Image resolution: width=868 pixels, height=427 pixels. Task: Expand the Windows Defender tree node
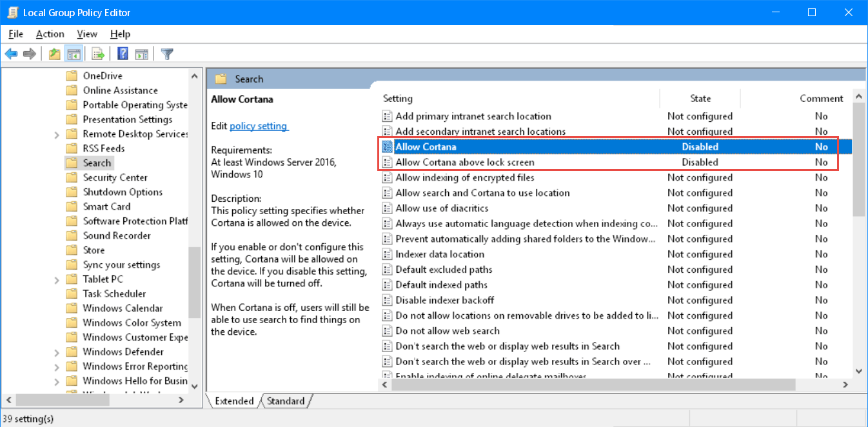tap(57, 352)
